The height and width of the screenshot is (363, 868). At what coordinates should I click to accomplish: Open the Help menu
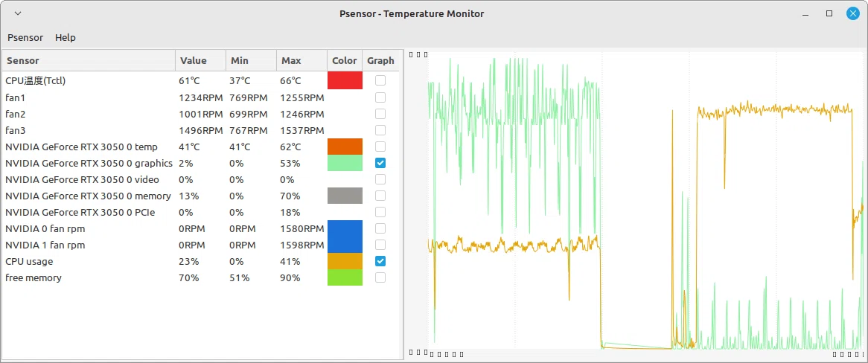pos(66,38)
